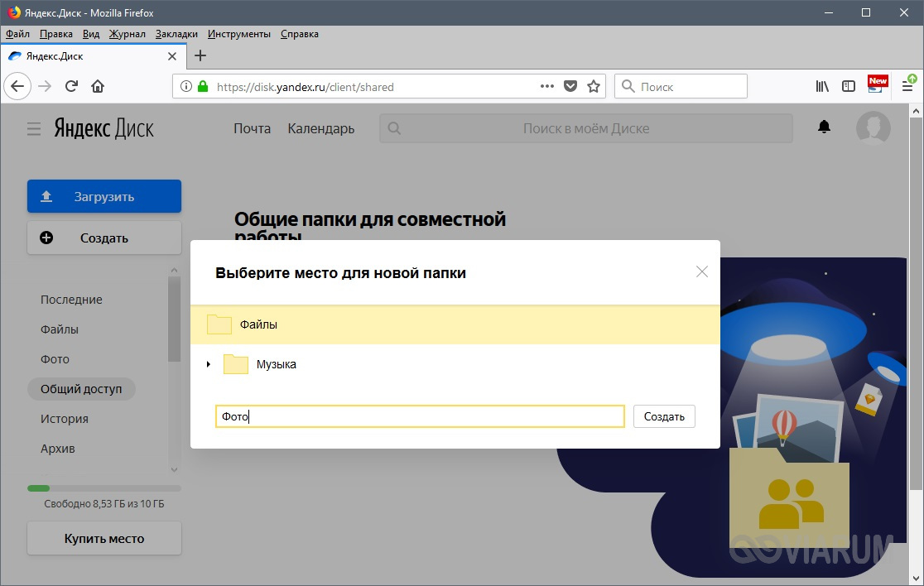Open the Firefox Library icon
Viewport: 924px width, 586px height.
pyautogui.click(x=822, y=87)
